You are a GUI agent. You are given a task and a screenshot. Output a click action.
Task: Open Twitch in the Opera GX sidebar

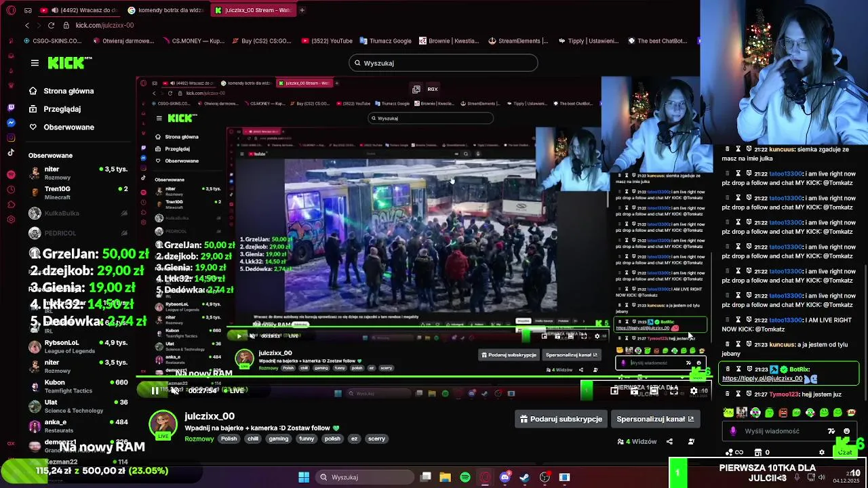11,108
